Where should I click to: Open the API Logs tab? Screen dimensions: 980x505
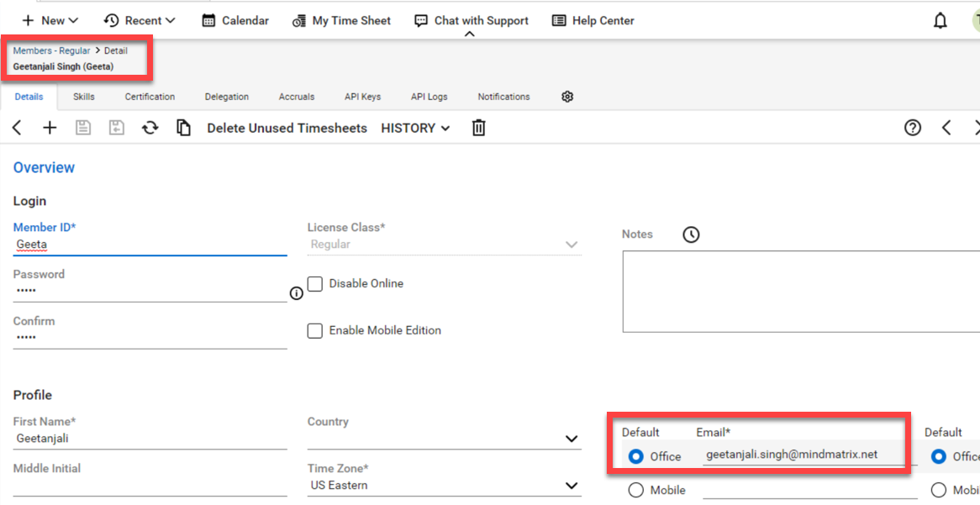click(429, 97)
